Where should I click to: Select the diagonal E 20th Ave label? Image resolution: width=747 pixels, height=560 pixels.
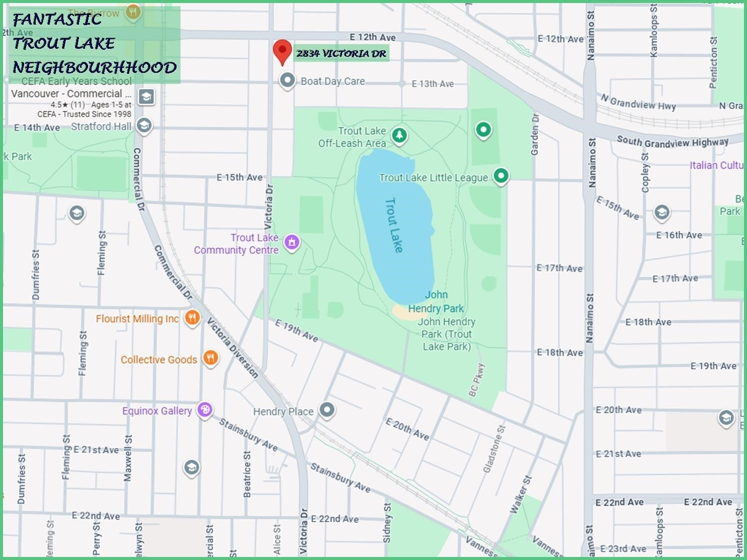click(x=407, y=429)
